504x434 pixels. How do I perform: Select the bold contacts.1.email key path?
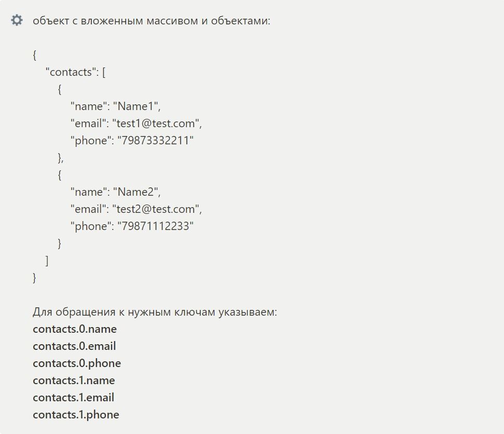coord(73,398)
